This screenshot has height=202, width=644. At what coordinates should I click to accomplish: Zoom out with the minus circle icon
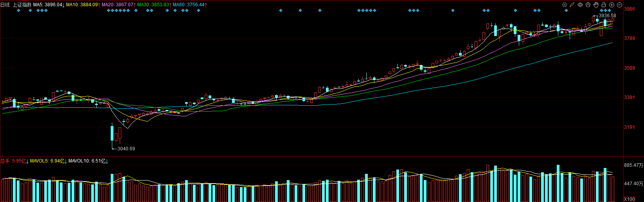619,5
